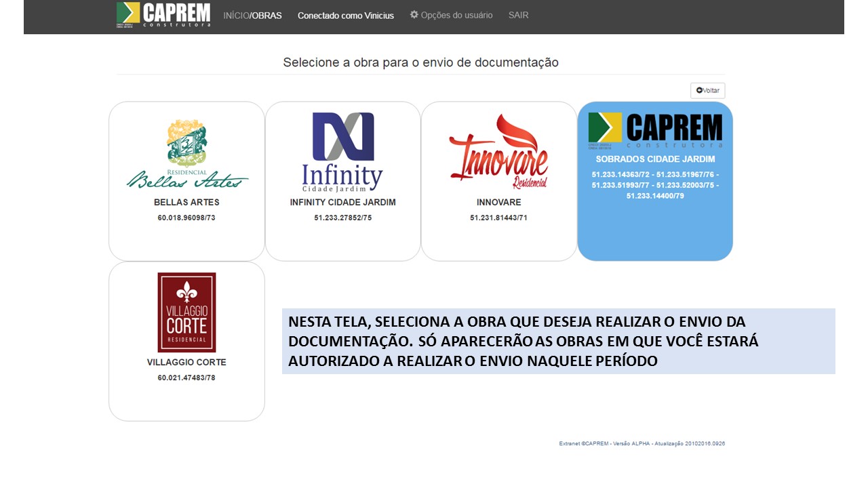The image size is (868, 488).
Task: Select the BELLAS ARTES title text
Action: tap(186, 202)
